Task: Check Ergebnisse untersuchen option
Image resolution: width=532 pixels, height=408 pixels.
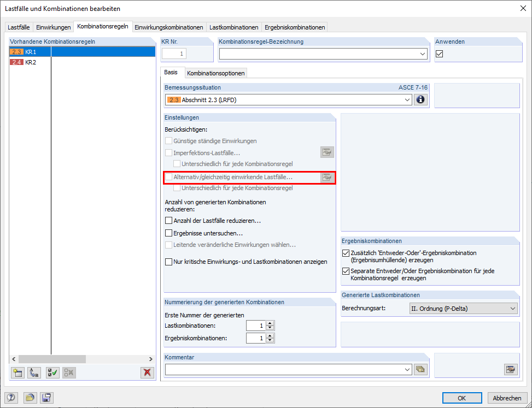Action: coord(168,233)
